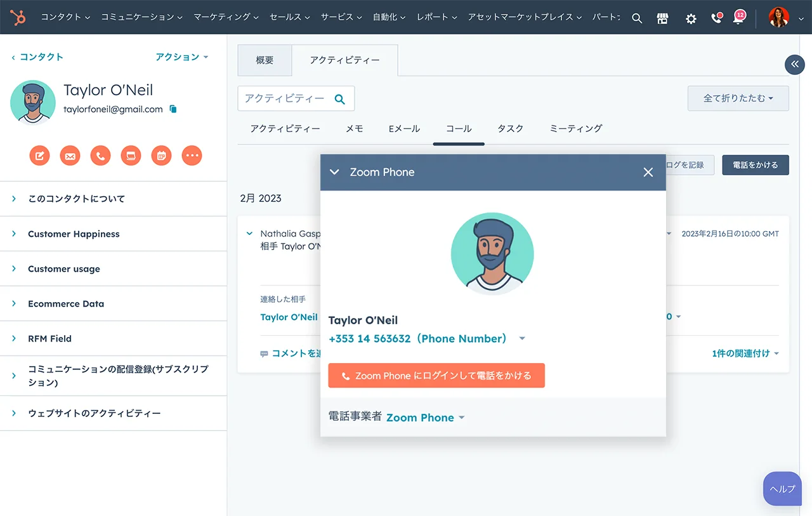Expand the ウェブサイトのアクティビティー section
This screenshot has width=812, height=516.
click(114, 413)
